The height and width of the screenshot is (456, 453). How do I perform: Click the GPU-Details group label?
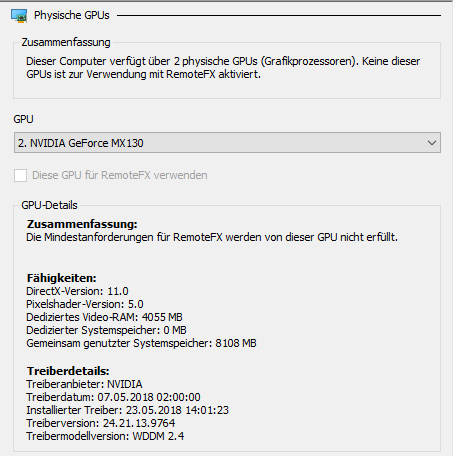(x=49, y=205)
